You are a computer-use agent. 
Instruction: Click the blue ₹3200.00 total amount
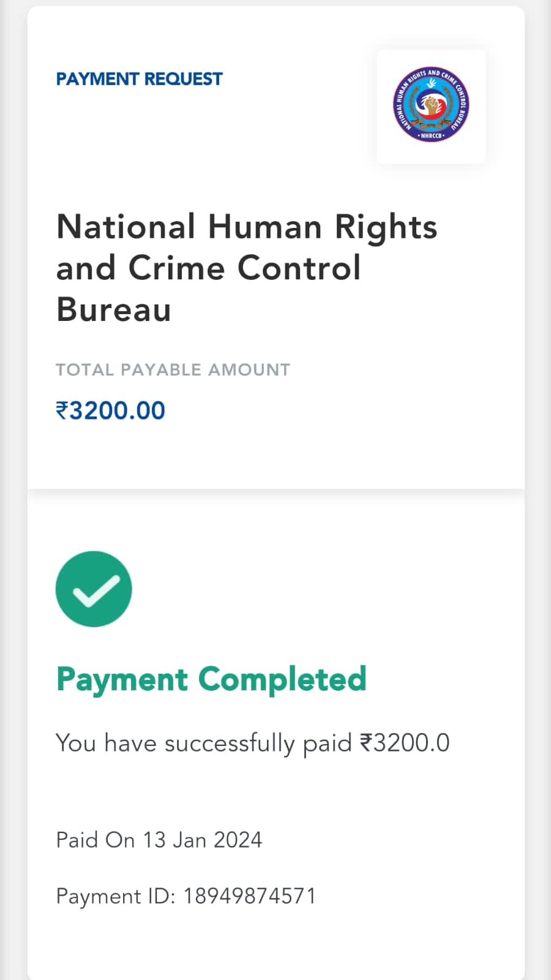coord(111,410)
